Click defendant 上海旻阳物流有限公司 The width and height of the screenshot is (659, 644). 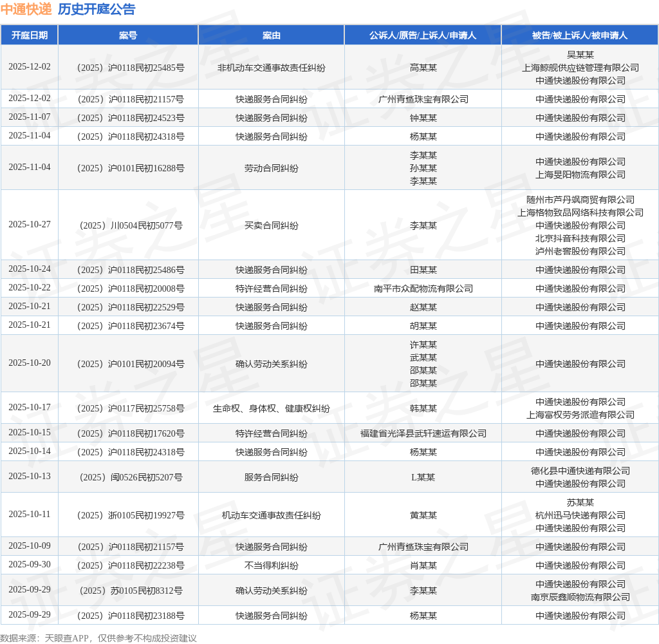click(x=580, y=175)
